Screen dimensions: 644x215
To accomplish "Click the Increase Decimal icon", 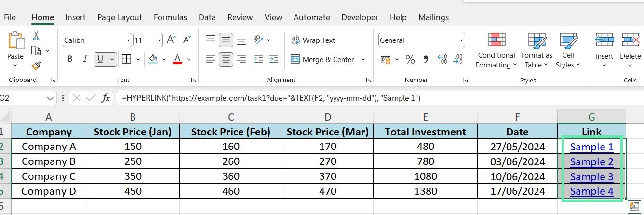I will click(442, 59).
